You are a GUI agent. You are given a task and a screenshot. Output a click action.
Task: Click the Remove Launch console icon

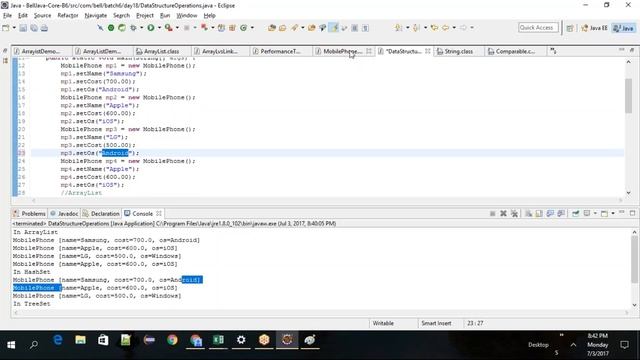coord(503,213)
